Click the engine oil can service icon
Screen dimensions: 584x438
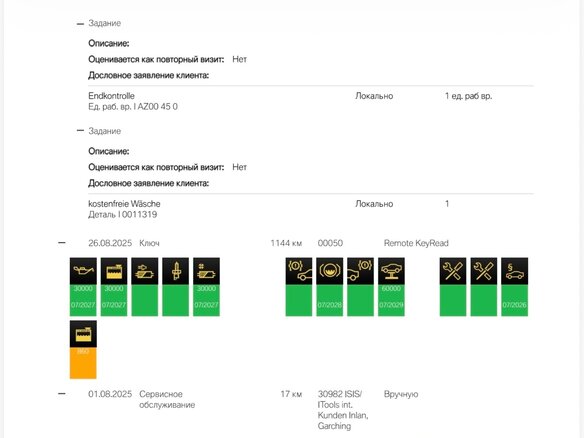point(83,271)
